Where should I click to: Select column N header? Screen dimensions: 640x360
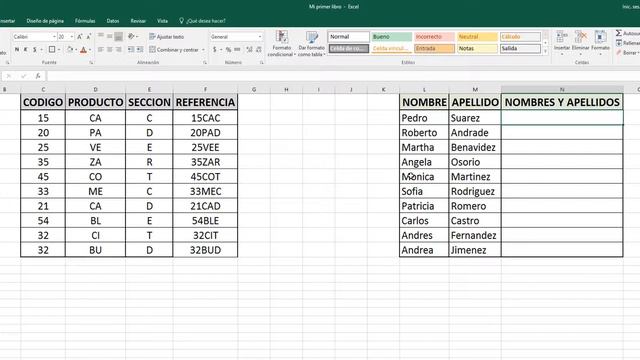tap(562, 89)
